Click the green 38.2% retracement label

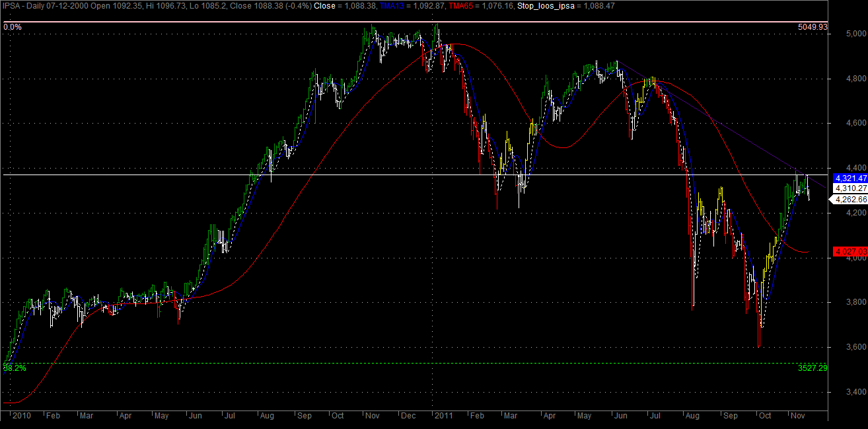(x=15, y=368)
